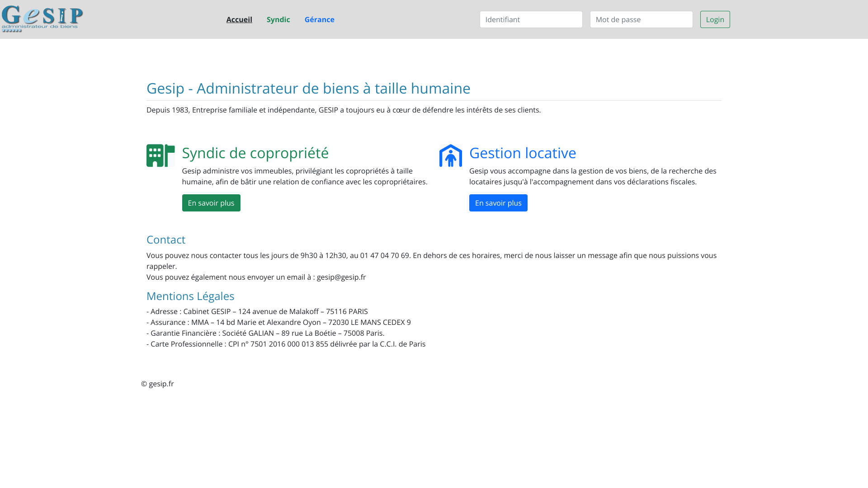Select the Syndic de copropriété heading

(x=255, y=153)
